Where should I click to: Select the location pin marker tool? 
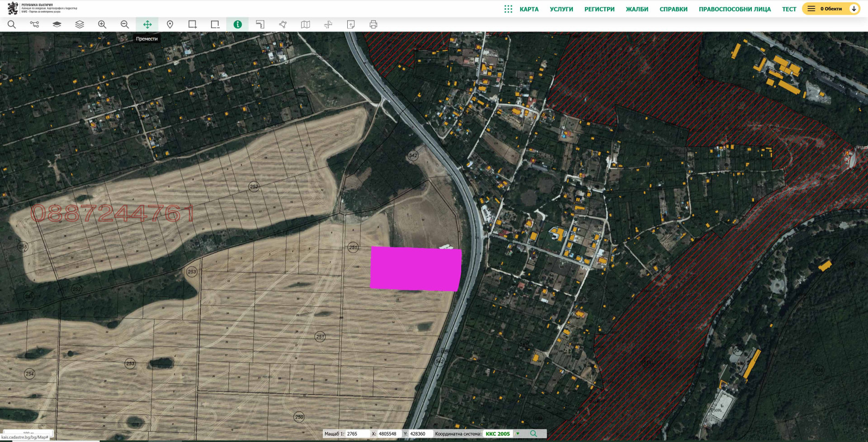[x=170, y=24]
